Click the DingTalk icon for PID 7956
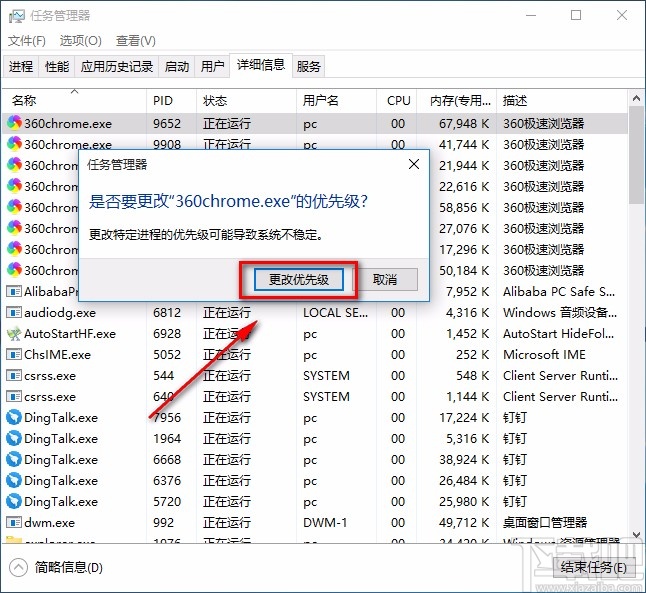Viewport: 646px width, 593px height. (14, 417)
